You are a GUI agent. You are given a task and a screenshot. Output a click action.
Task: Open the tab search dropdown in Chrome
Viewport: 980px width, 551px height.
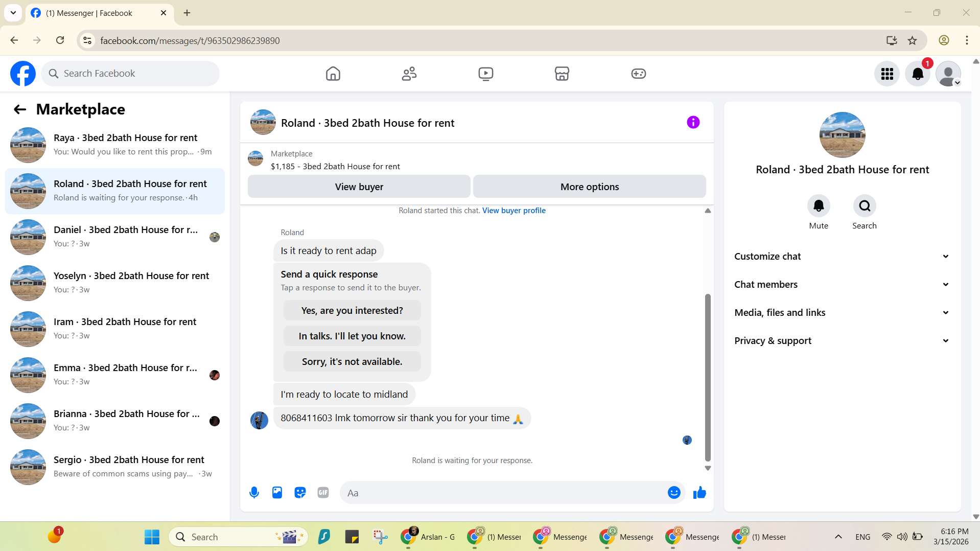point(13,13)
